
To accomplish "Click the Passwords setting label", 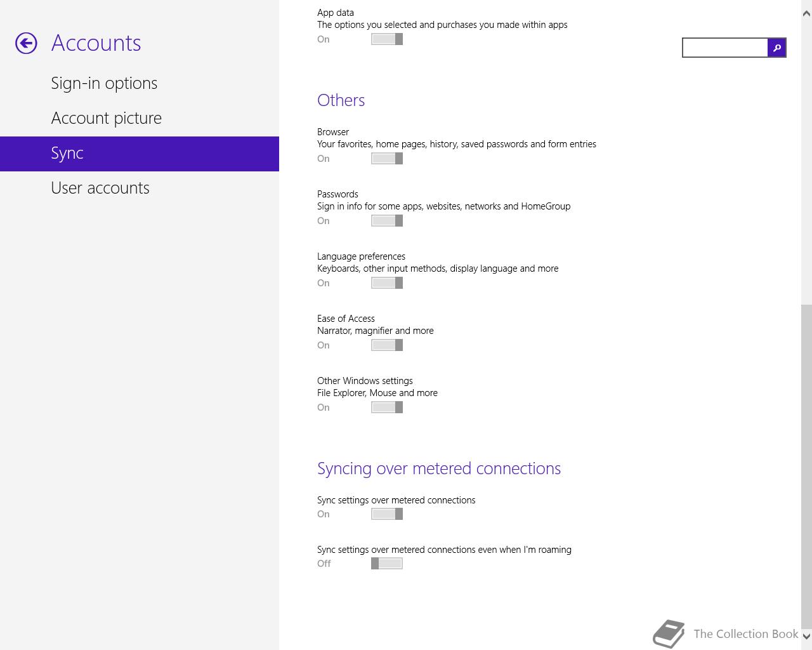I will tap(337, 194).
